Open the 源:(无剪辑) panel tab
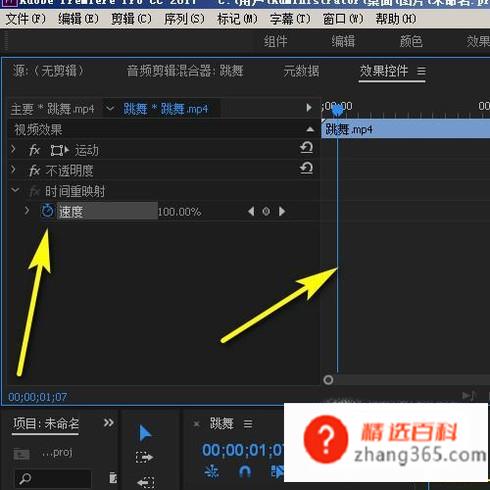 pyautogui.click(x=48, y=71)
